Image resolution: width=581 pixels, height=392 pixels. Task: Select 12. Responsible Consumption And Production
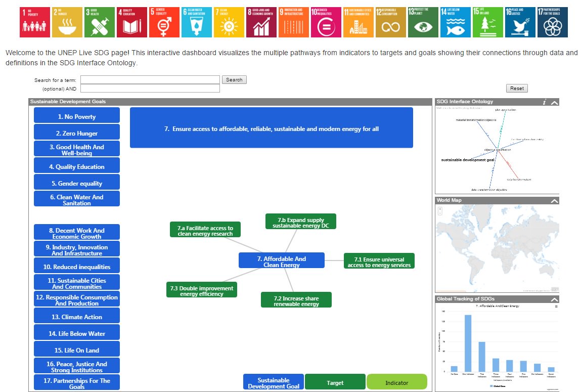tap(77, 298)
